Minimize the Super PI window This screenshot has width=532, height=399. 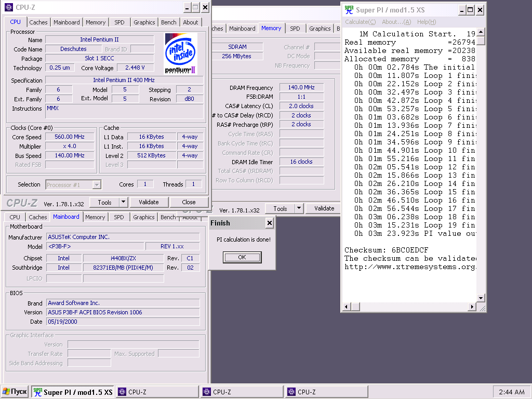462,10
